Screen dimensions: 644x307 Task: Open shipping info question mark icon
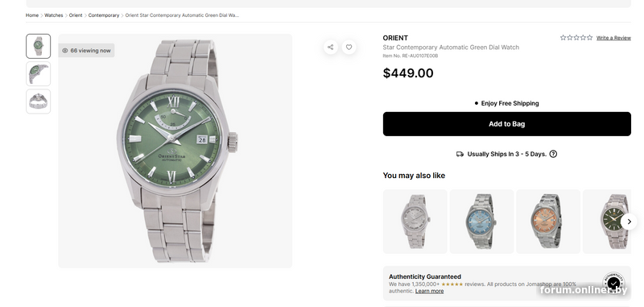click(553, 154)
